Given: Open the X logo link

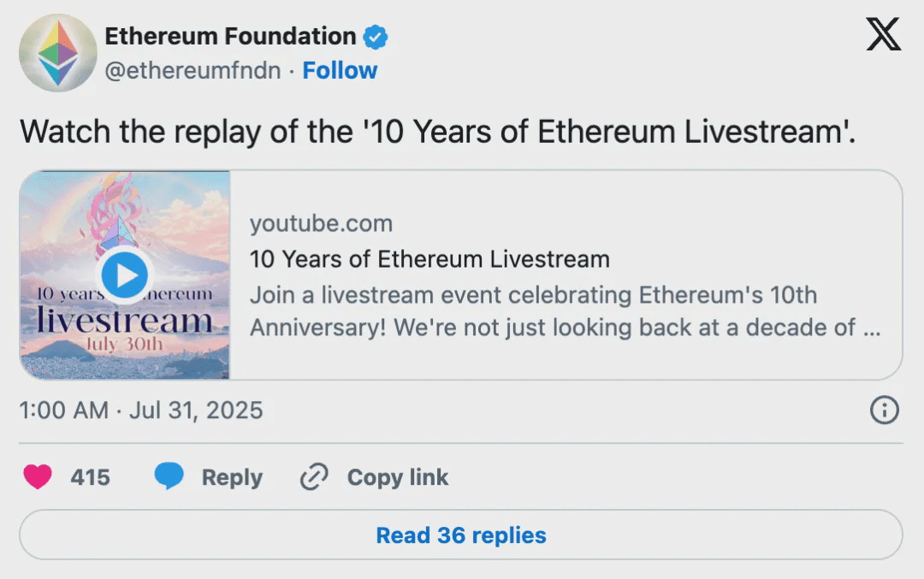Looking at the screenshot, I should (883, 34).
